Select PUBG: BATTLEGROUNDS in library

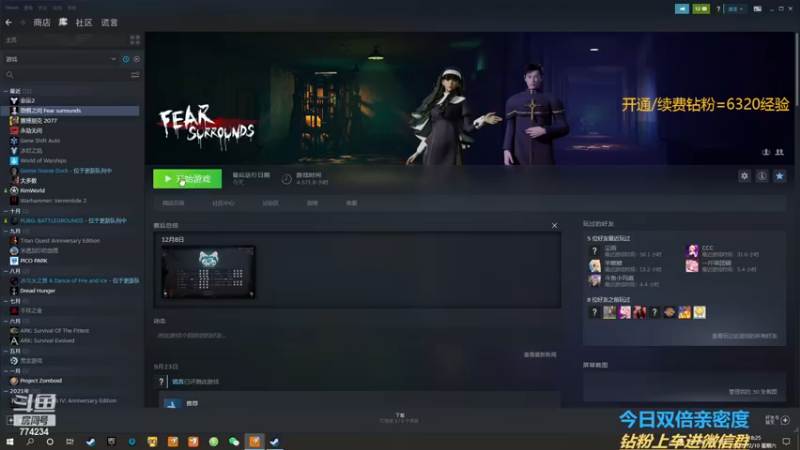[71, 220]
